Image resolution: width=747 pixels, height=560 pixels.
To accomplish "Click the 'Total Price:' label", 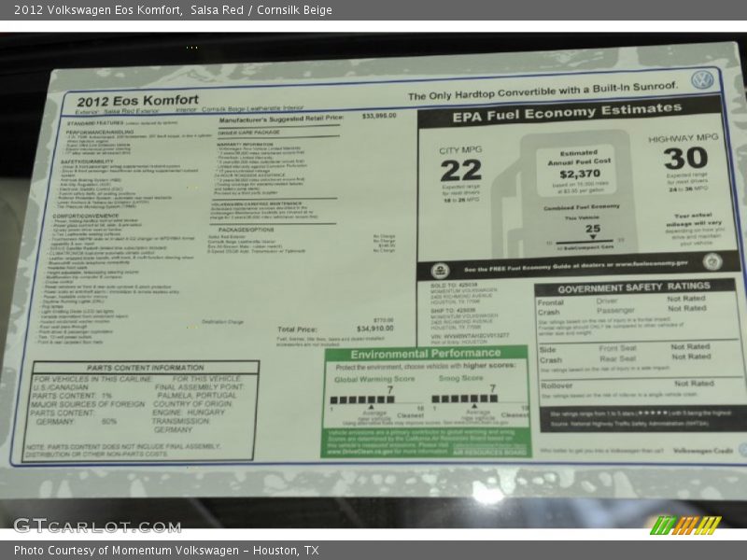I will pos(297,329).
